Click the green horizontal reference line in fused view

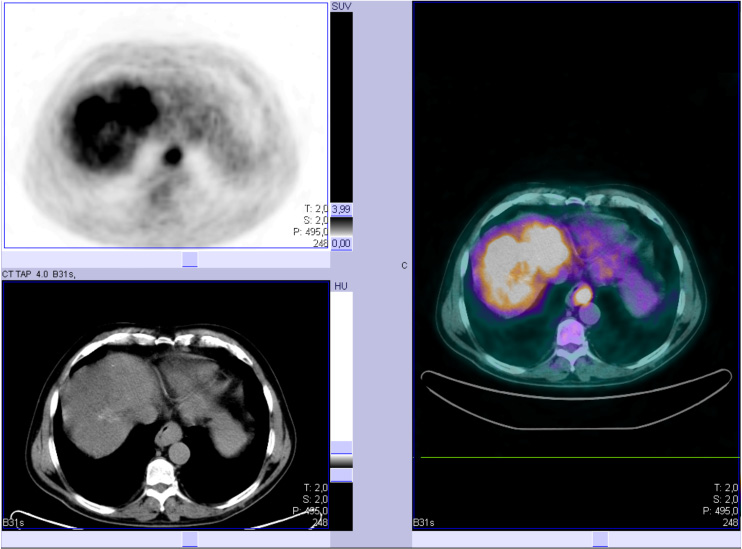580,458
